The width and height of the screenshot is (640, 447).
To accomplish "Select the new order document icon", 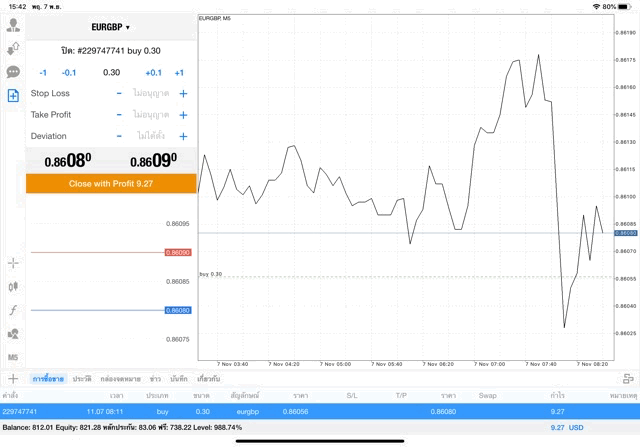I will click(13, 95).
